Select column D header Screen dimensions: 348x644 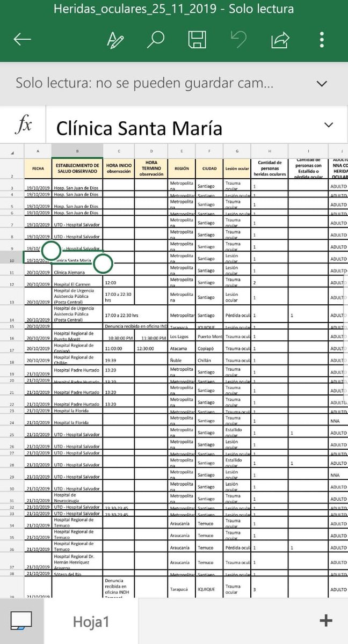151,152
